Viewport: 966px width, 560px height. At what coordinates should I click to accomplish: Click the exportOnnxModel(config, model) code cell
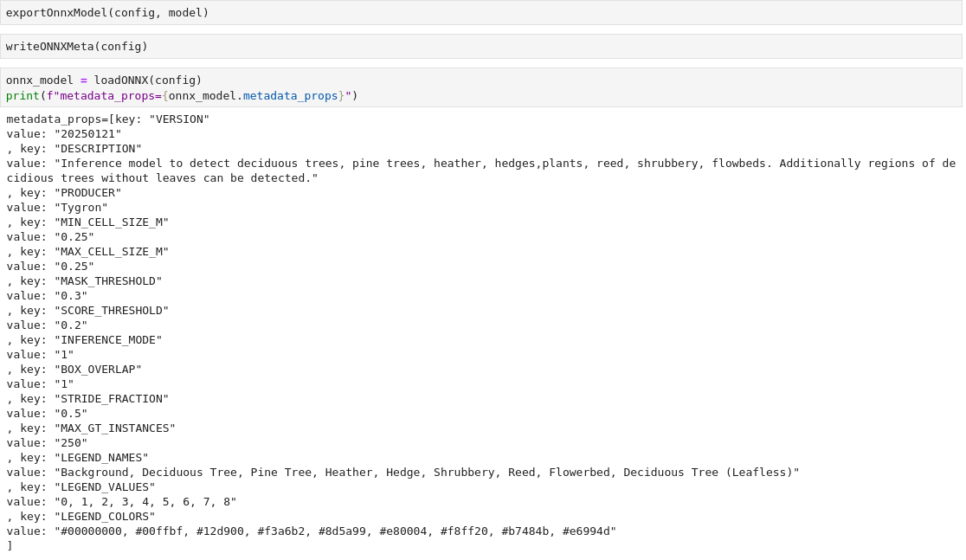point(107,13)
